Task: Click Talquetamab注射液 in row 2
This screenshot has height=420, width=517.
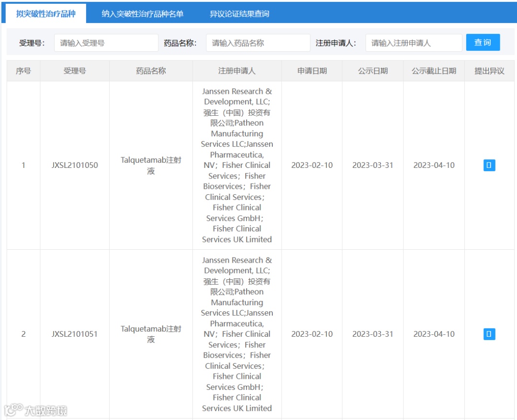Action: (x=151, y=334)
